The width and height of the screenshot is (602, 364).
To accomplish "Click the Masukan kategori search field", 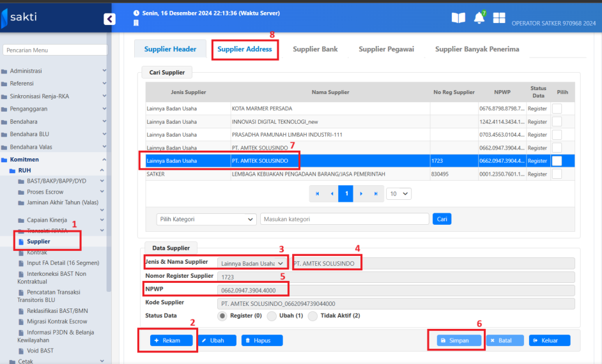I will click(344, 219).
